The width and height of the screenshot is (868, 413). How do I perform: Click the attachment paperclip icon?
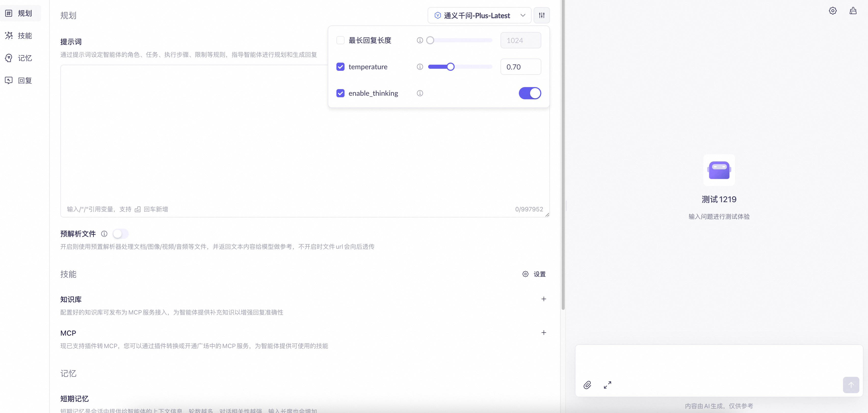pos(587,385)
